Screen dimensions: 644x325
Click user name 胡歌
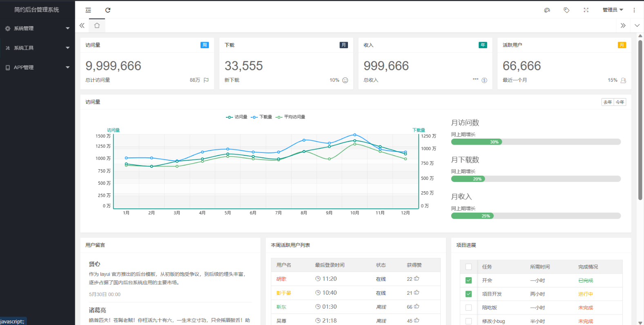281,279
